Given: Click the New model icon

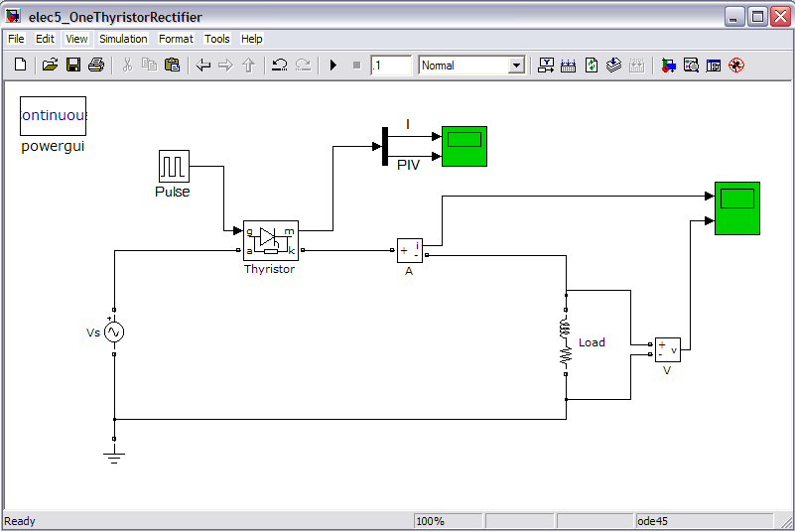Looking at the screenshot, I should [x=20, y=66].
